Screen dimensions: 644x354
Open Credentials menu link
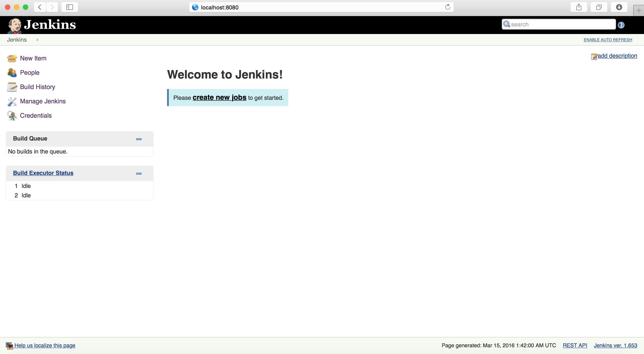pos(36,116)
